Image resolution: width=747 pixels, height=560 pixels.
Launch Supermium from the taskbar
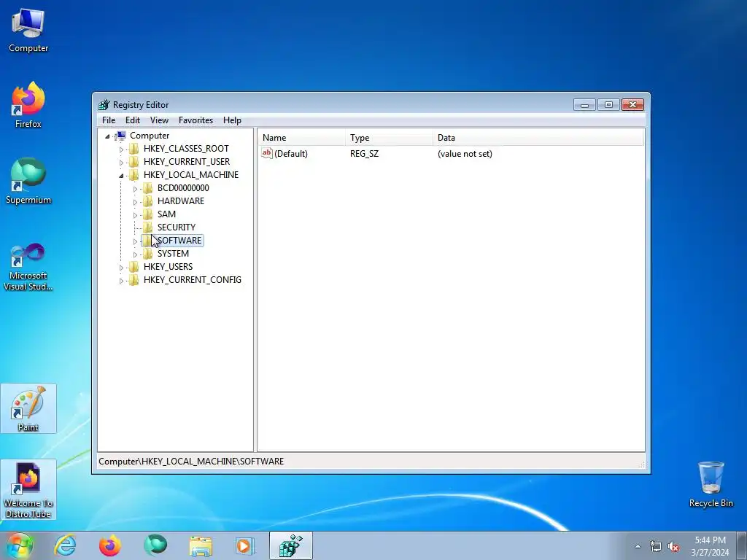[155, 545]
